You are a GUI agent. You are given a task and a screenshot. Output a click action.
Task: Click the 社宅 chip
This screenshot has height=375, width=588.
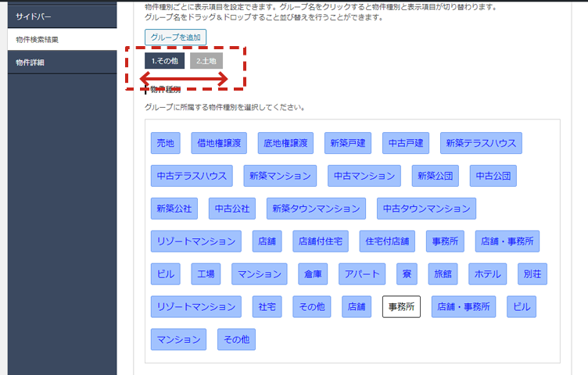[267, 307]
